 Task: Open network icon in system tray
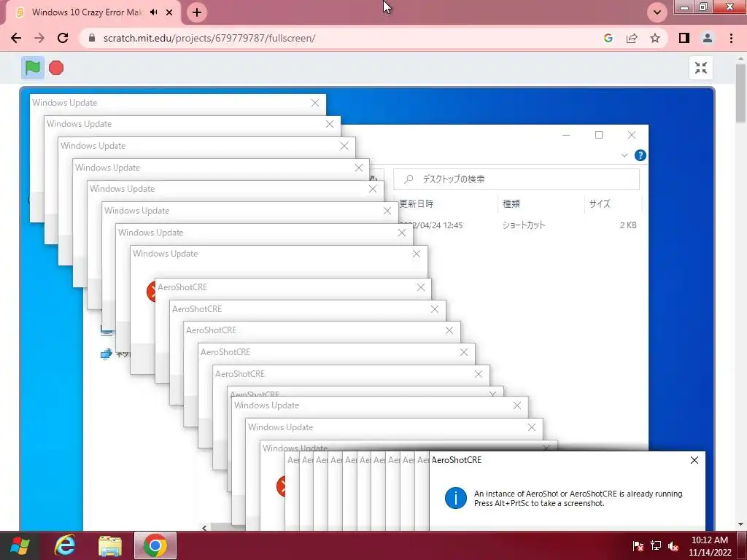tap(656, 546)
